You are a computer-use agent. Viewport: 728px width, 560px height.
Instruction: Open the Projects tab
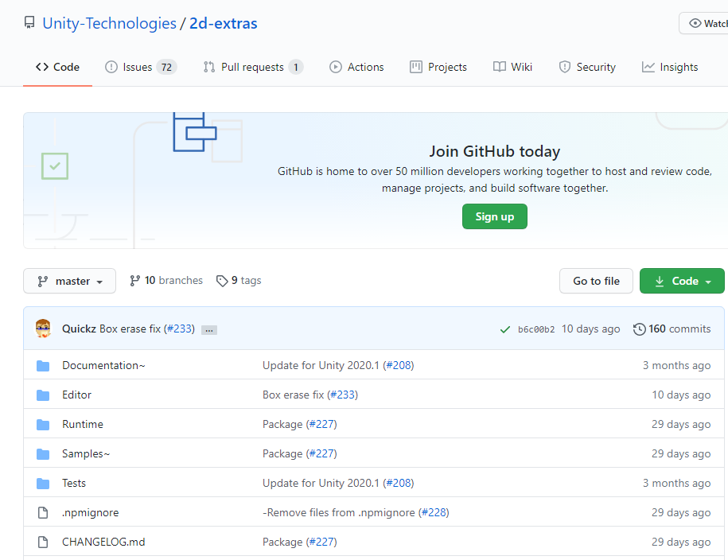438,67
